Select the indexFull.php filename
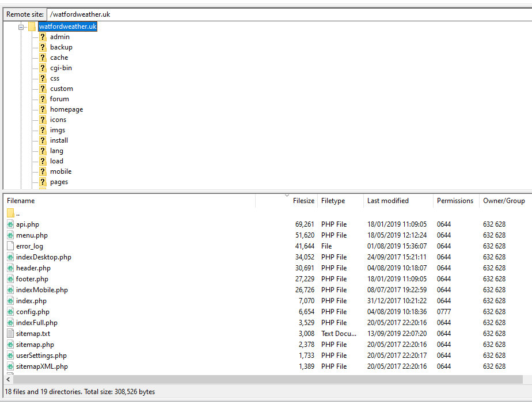The height and width of the screenshot is (405, 532). [x=37, y=323]
